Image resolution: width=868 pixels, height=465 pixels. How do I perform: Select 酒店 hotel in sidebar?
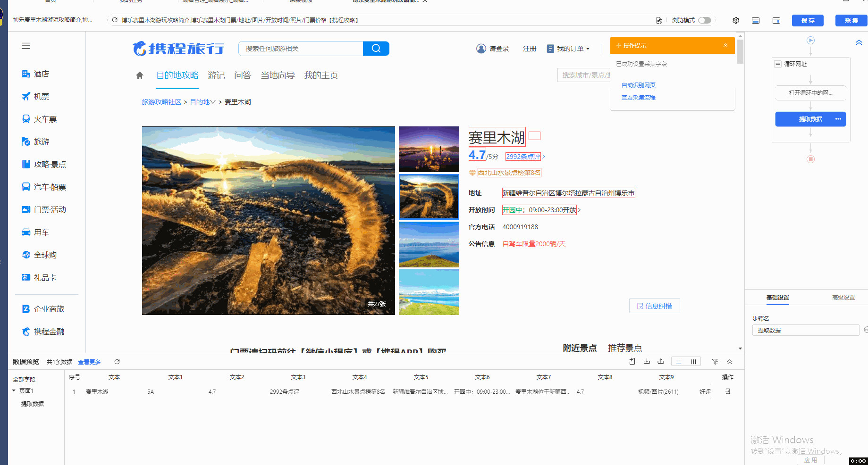[x=36, y=74]
